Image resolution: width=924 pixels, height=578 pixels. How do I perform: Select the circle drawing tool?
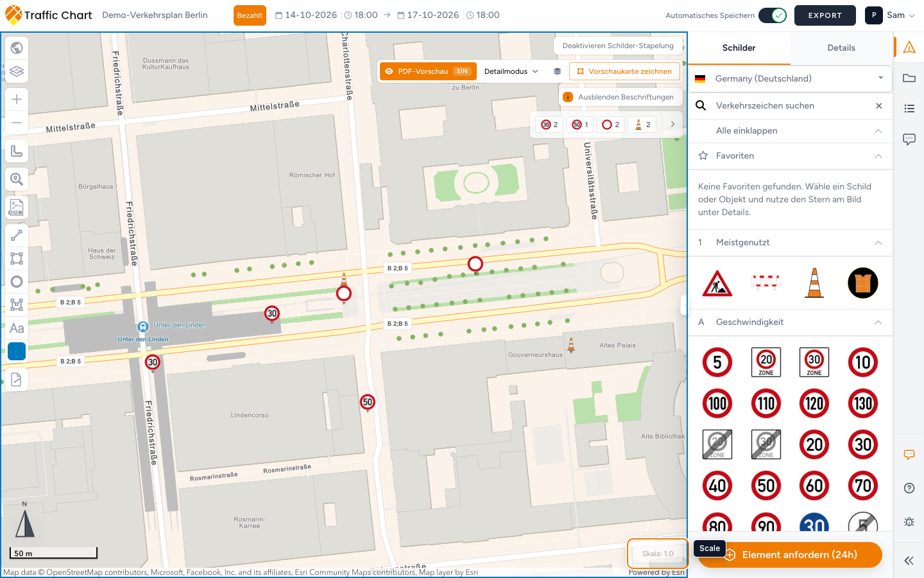point(17,281)
